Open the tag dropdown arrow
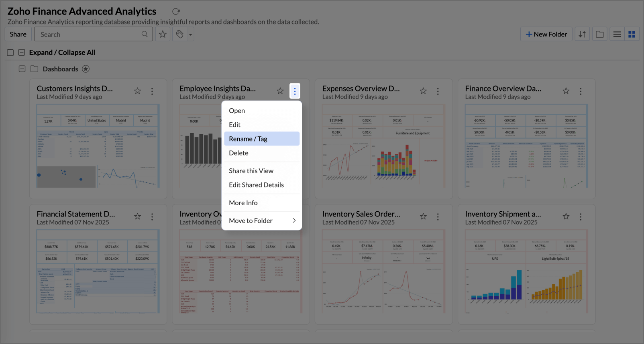Viewport: 644px width, 344px height. pyautogui.click(x=191, y=34)
